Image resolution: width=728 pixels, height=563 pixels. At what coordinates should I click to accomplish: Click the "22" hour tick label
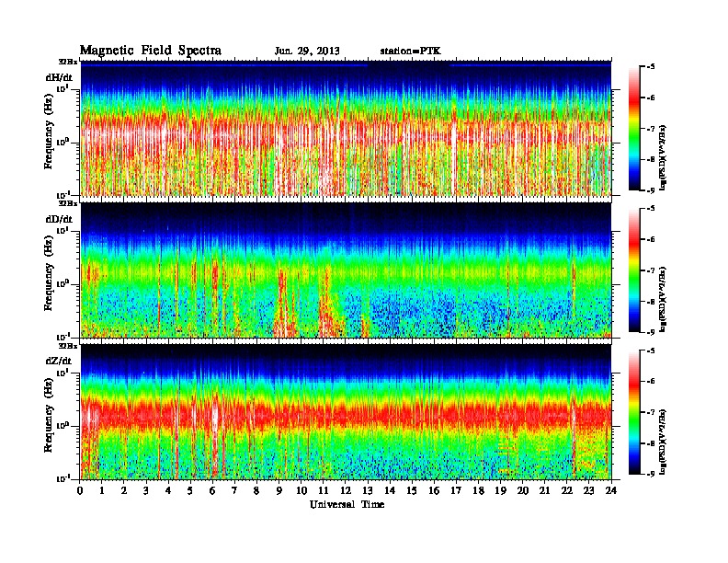click(567, 490)
